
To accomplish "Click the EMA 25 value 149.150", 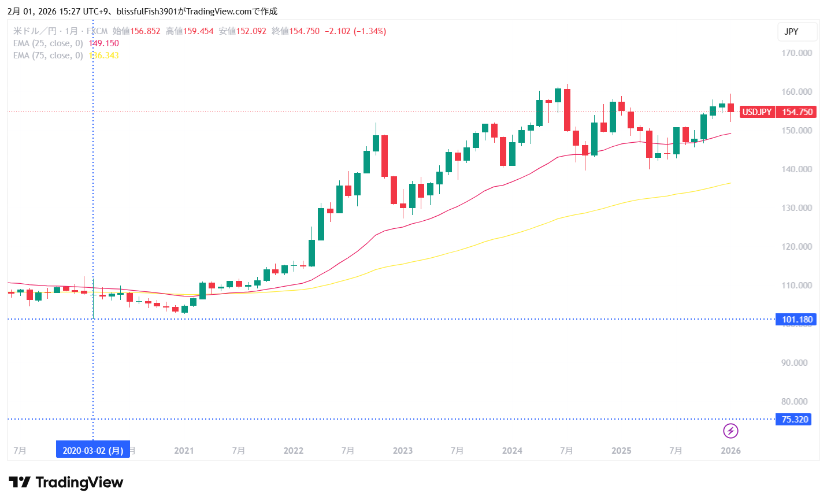I will pos(105,43).
